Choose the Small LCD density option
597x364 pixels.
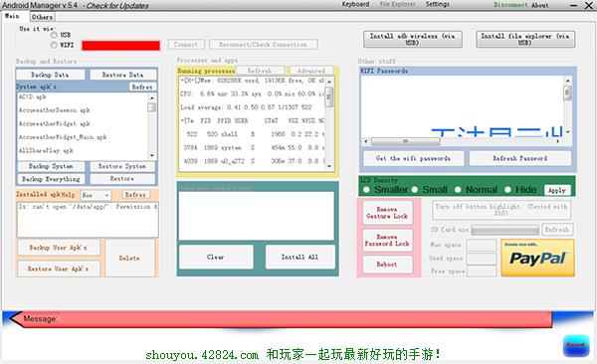[415, 190]
